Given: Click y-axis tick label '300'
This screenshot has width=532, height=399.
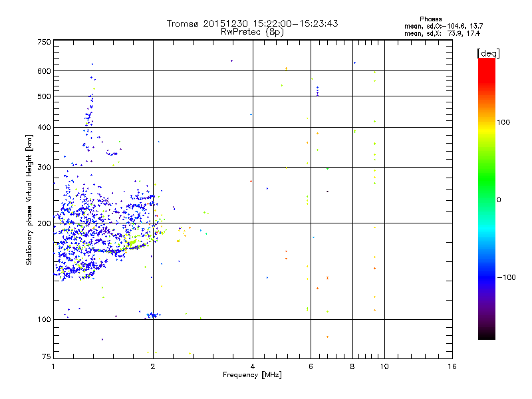Looking at the screenshot, I should point(44,168).
